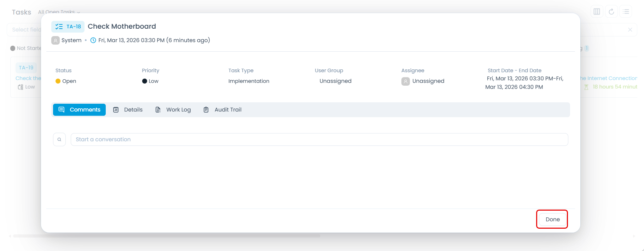Click the search icon beside conversation box
This screenshot has width=644, height=251.
[x=59, y=139]
